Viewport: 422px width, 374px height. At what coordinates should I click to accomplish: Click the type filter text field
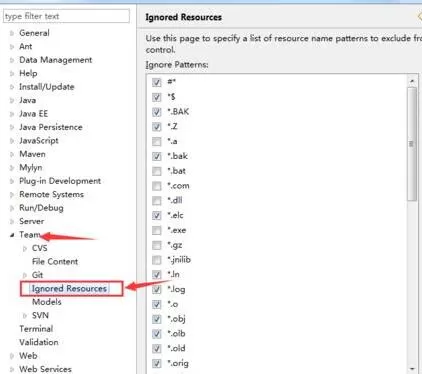tap(66, 16)
